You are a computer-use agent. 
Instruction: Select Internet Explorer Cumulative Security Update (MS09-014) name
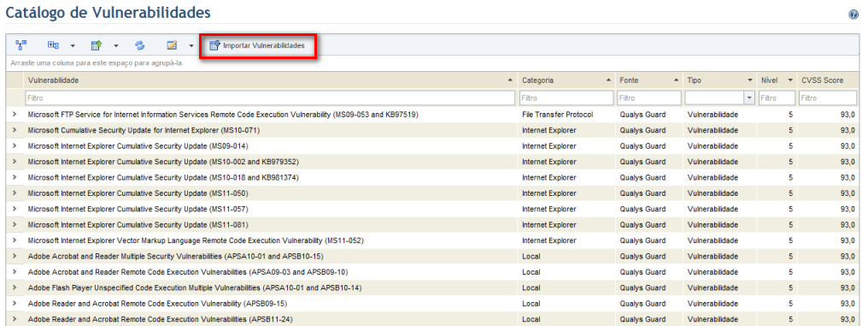pos(138,145)
